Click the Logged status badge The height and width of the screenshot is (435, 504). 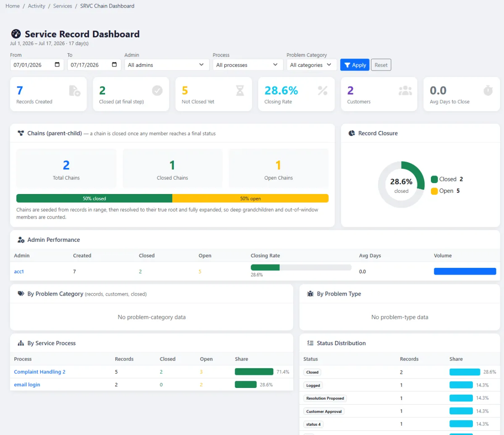tap(313, 385)
